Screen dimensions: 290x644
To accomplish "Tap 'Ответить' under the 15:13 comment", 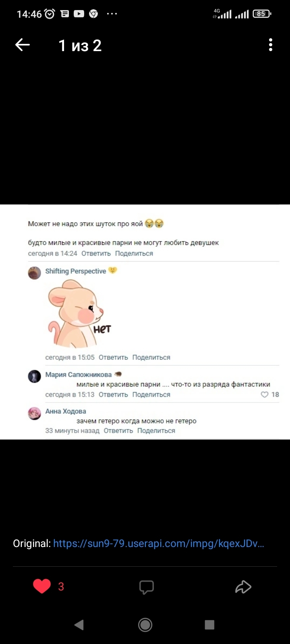I will click(113, 394).
